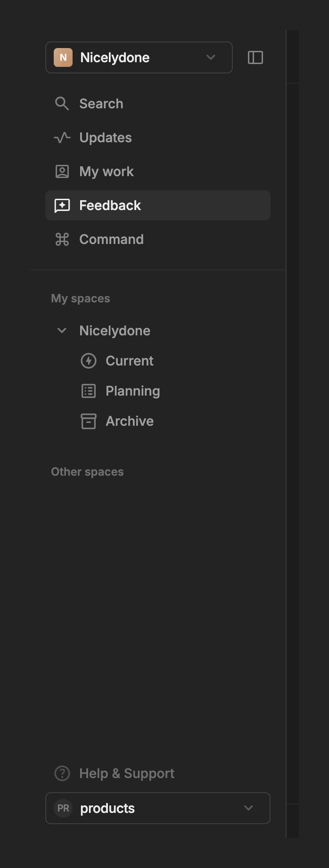Toggle the sidebar collapse control
Viewport: 329px width, 868px height.
point(255,57)
